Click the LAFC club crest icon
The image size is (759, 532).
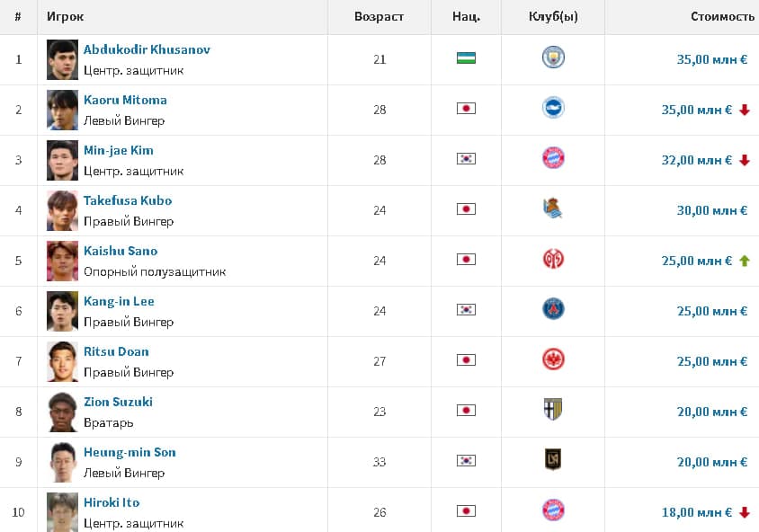[x=553, y=460]
